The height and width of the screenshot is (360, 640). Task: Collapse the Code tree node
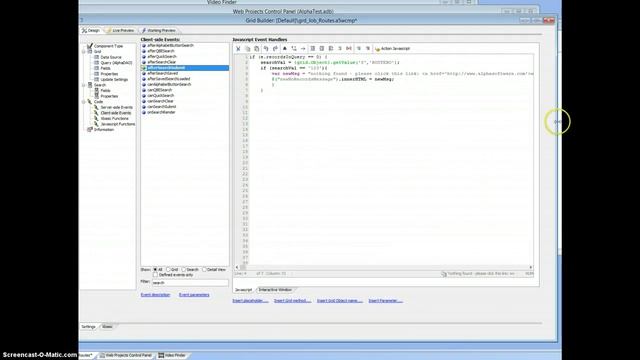[x=84, y=102]
